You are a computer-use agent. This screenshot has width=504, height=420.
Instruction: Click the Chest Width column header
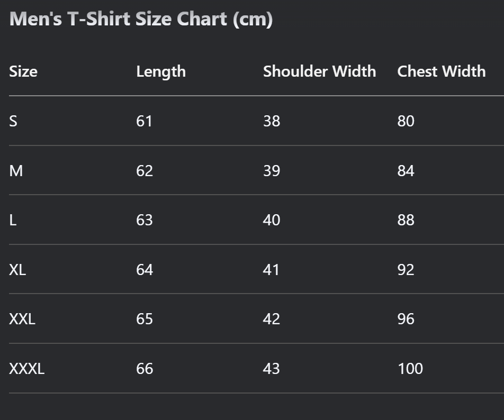(x=442, y=71)
